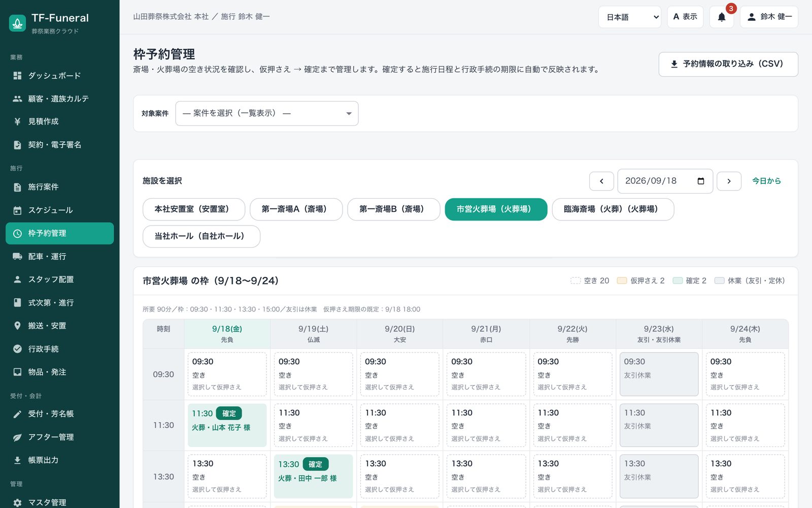Click the 見積作成 yen icon
Screen dimensions: 812x508
(x=17, y=121)
